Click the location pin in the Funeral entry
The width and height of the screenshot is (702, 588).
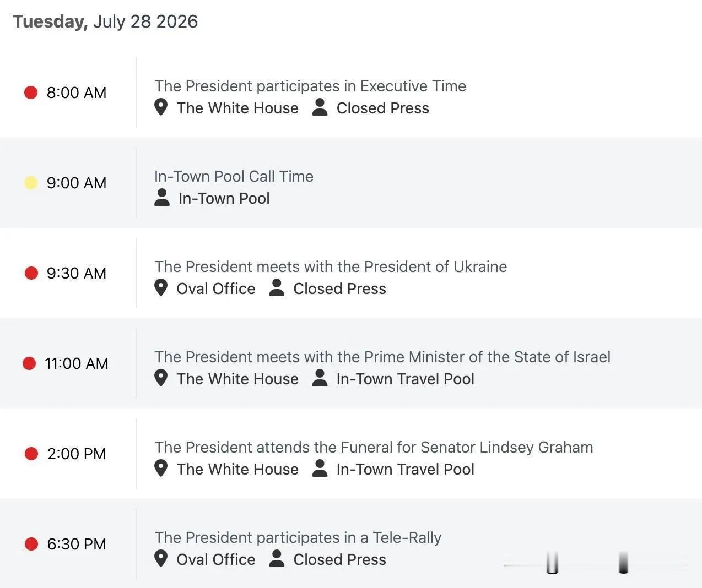pyautogui.click(x=161, y=468)
